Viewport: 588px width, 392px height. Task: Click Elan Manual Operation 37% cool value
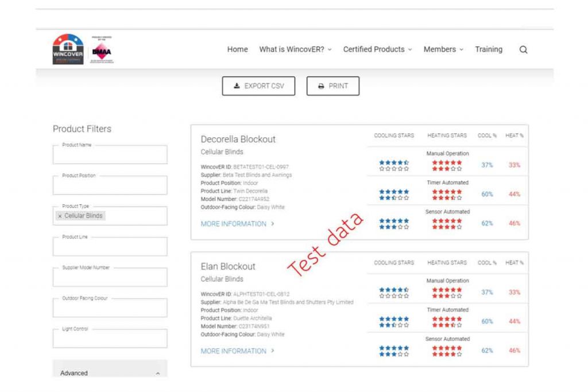coord(487,292)
